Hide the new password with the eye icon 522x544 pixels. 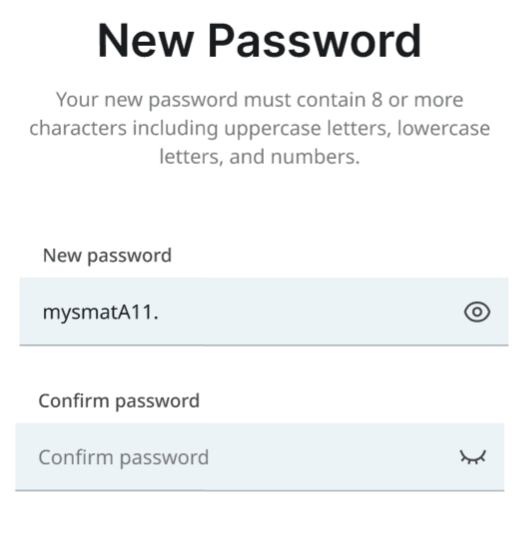(477, 312)
